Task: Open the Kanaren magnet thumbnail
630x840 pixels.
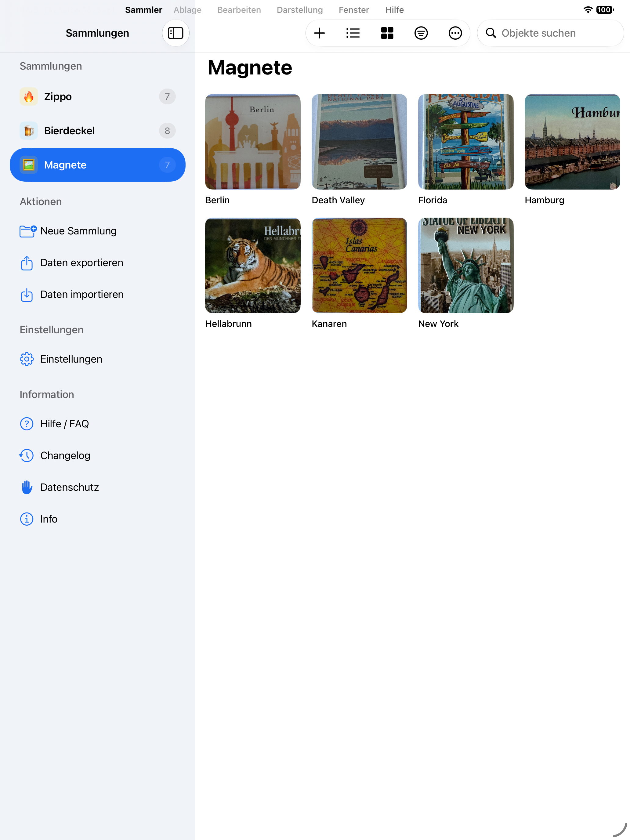Action: (359, 266)
